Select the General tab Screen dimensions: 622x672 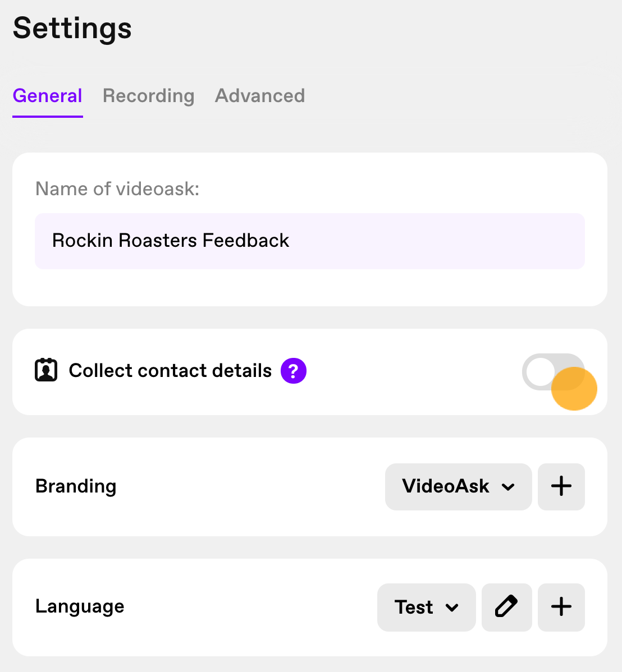pos(47,95)
